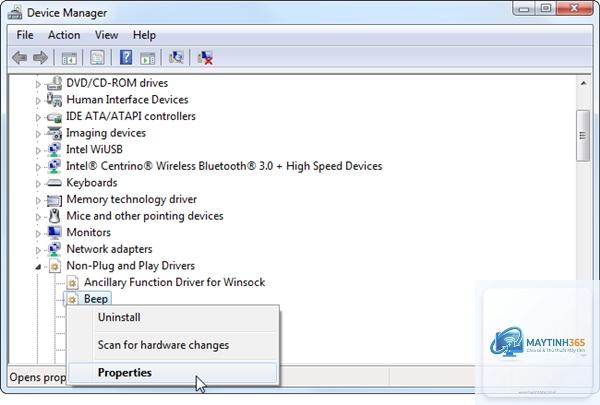
Task: Select Non-Plug and Play Drivers label
Action: pyautogui.click(x=130, y=266)
